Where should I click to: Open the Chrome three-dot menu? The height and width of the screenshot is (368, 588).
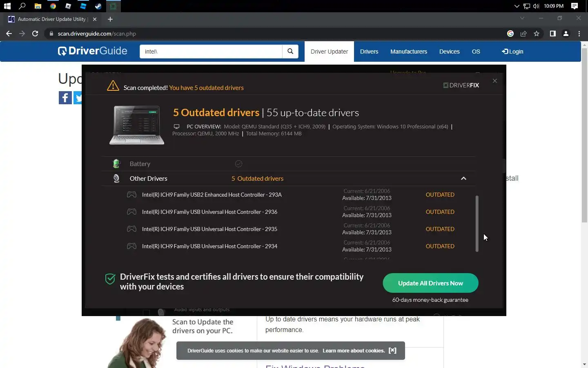point(579,34)
